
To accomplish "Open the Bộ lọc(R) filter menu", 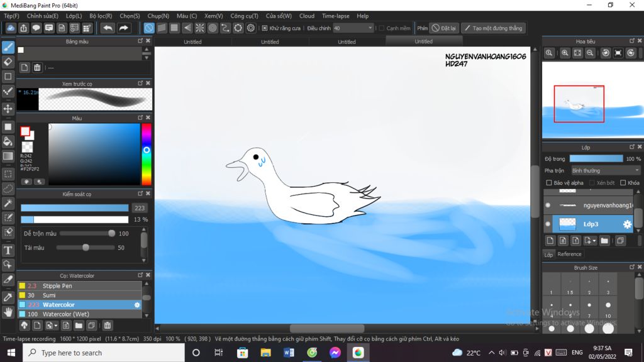I will 101,16.
